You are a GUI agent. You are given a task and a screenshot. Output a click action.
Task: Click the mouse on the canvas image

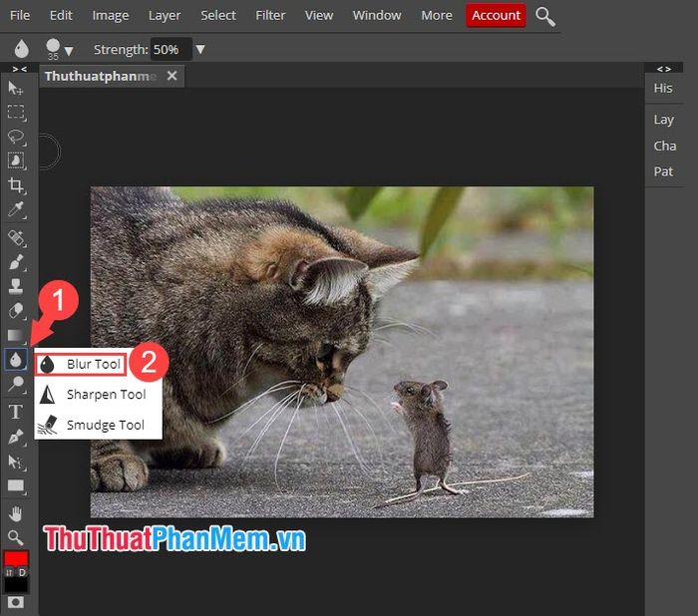(424, 436)
